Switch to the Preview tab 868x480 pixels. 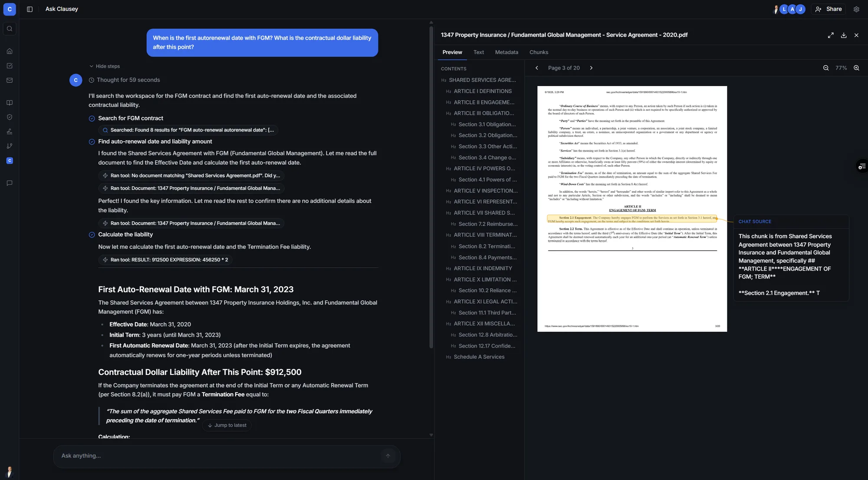[452, 52]
